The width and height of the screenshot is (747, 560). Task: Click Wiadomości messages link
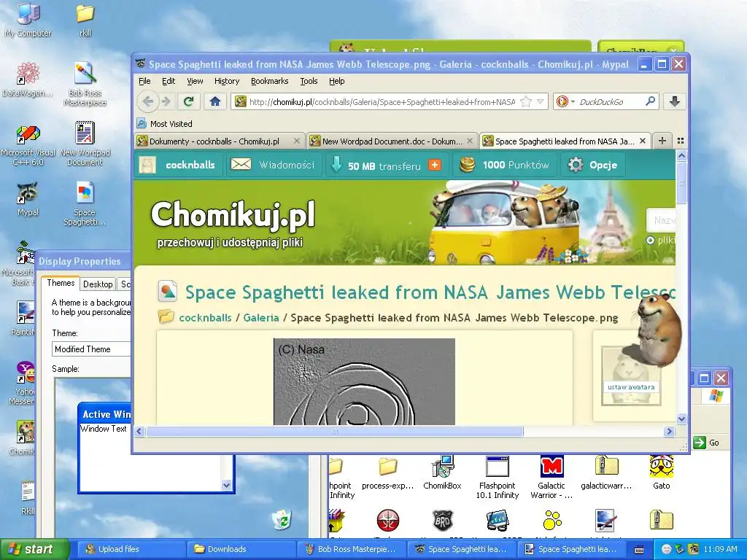[x=273, y=165]
